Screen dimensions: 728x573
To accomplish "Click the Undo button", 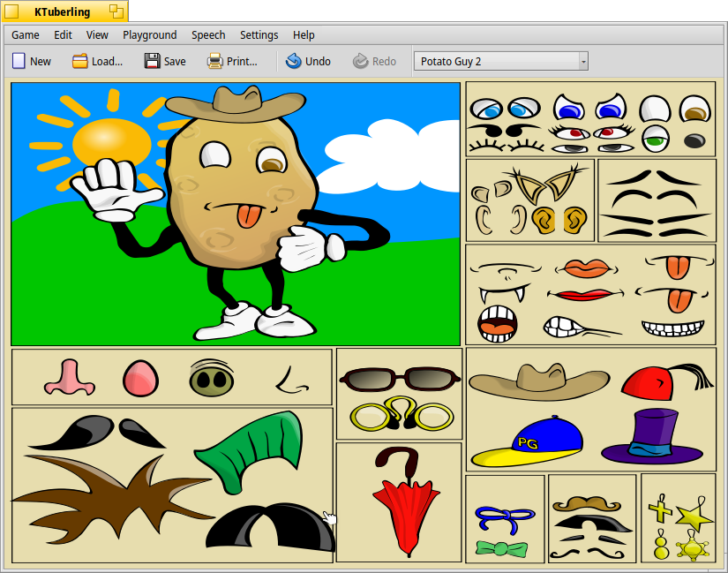I will [308, 61].
